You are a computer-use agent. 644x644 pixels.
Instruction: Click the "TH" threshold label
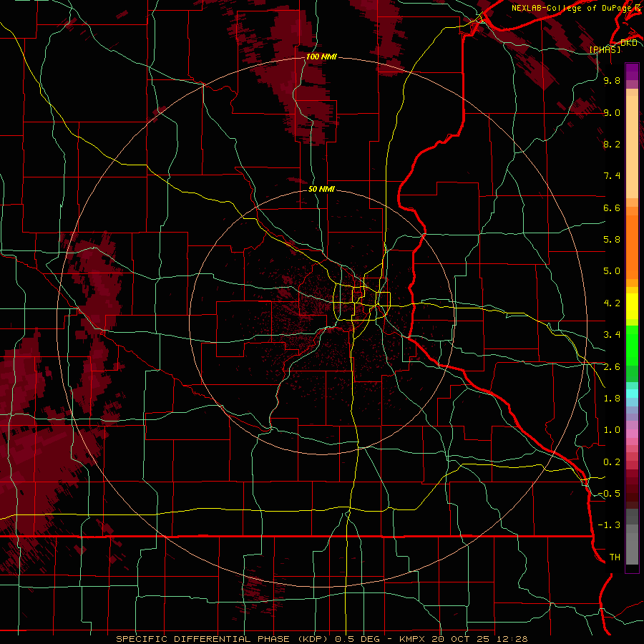click(615, 557)
